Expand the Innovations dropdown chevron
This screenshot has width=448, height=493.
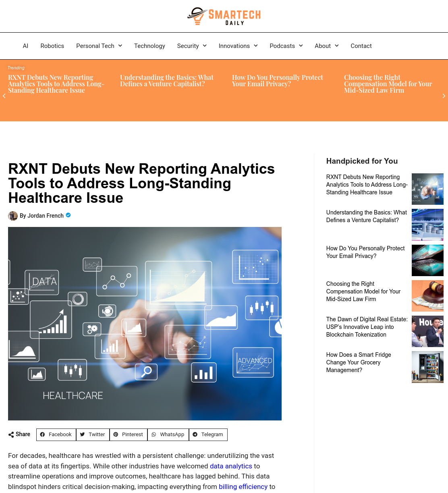pyautogui.click(x=256, y=46)
